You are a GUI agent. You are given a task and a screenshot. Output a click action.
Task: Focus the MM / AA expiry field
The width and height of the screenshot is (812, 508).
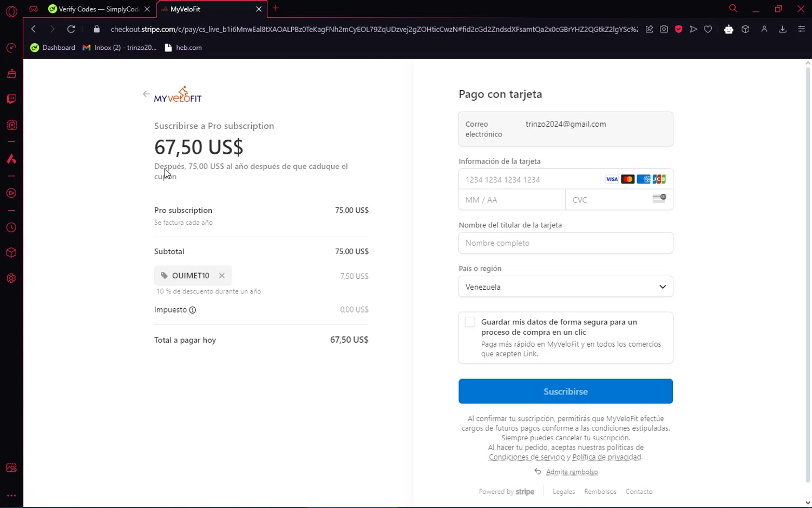click(512, 200)
